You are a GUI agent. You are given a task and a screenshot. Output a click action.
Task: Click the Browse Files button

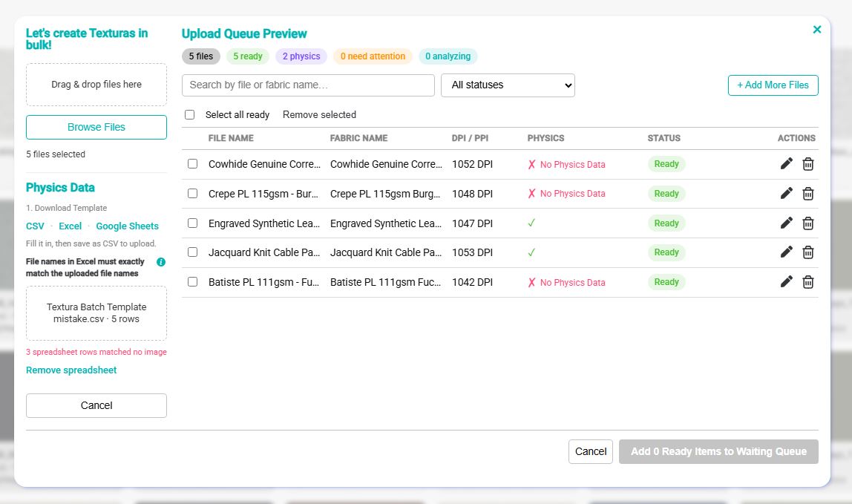[96, 127]
